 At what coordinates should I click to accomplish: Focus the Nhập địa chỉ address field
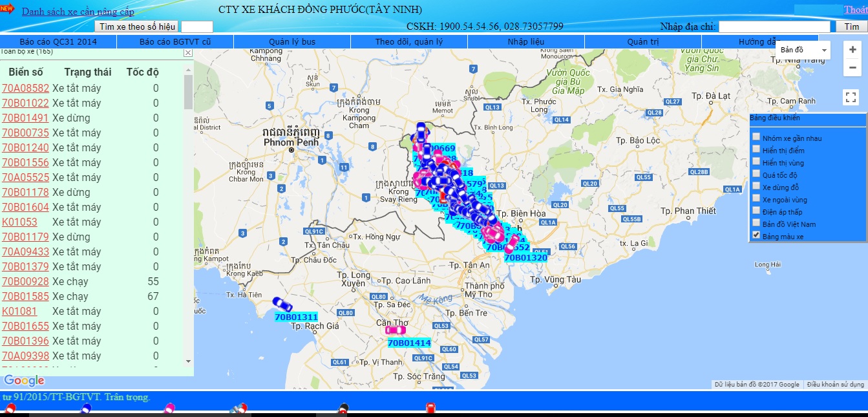(774, 27)
